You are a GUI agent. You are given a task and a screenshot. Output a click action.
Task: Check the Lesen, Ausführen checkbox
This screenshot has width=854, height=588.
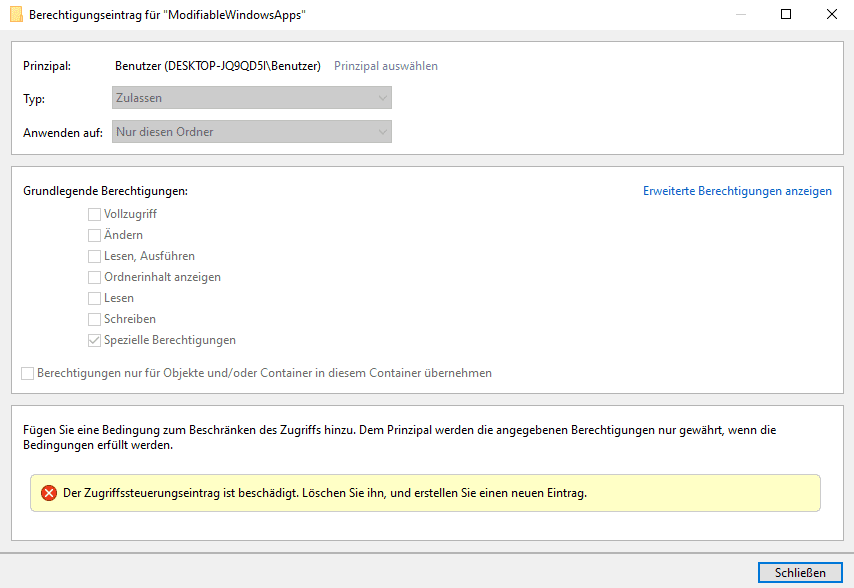(94, 256)
